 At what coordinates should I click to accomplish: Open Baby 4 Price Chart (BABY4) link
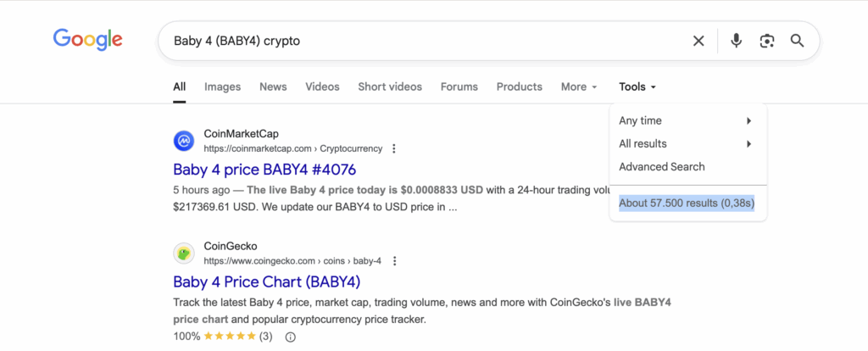pos(266,281)
